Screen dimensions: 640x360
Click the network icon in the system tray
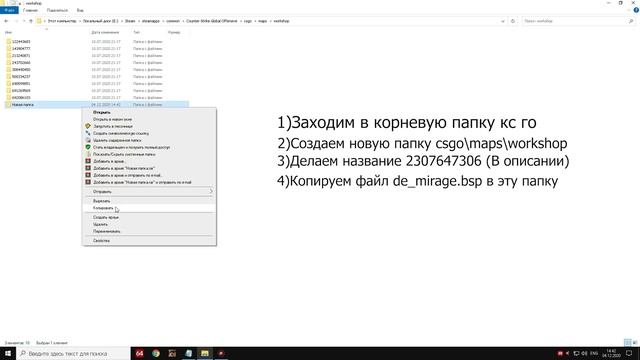click(x=576, y=353)
